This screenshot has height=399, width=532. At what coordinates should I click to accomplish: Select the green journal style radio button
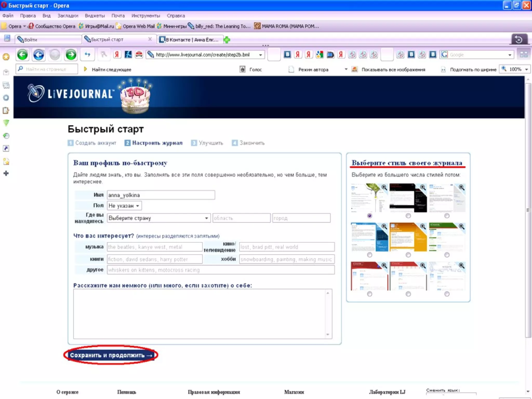click(x=447, y=255)
